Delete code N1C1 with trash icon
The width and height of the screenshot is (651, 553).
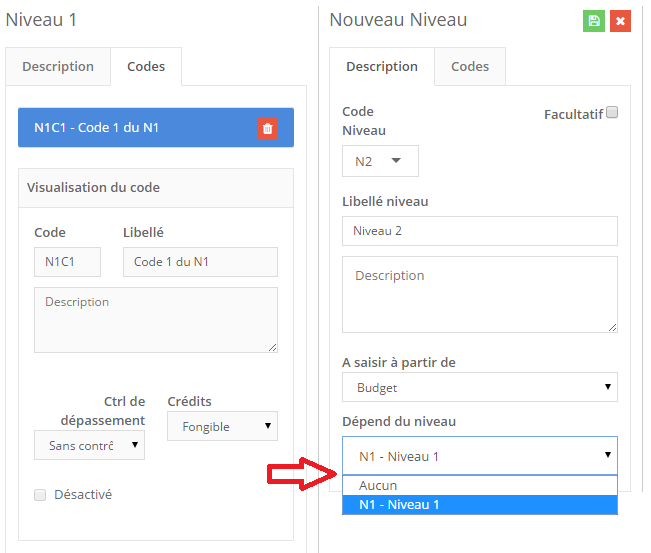click(x=267, y=128)
